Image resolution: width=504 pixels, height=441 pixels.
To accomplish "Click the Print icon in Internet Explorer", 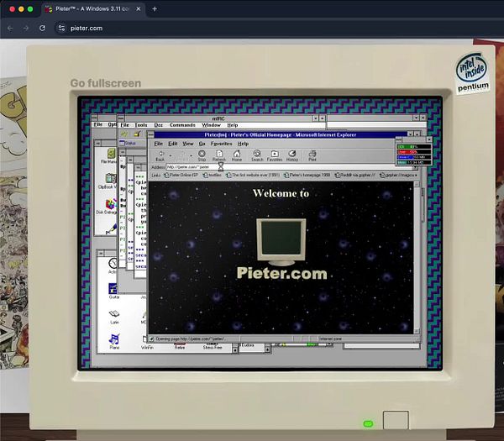I will (312, 154).
